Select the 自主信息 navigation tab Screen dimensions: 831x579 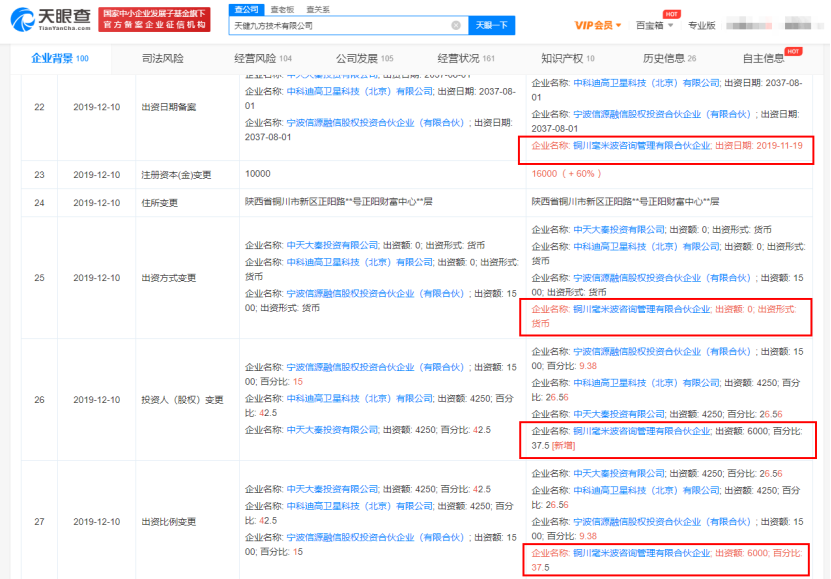[x=763, y=58]
